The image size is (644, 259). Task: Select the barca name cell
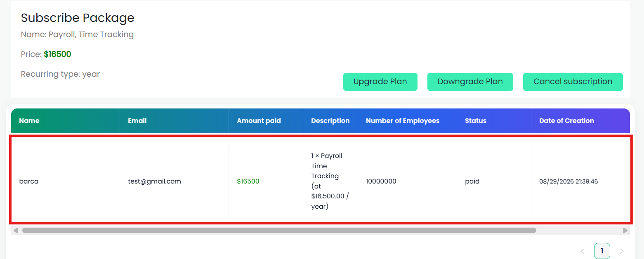pyautogui.click(x=66, y=181)
